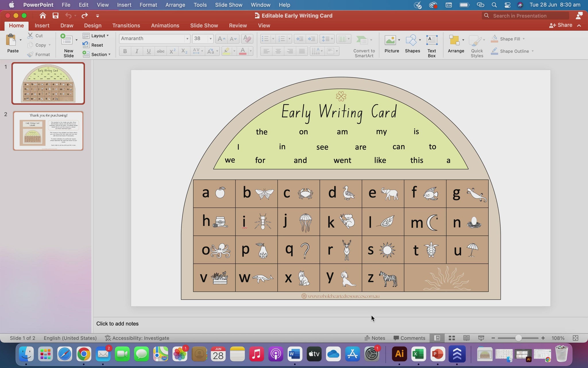Open the Customize Quick Access Toolbar arrow
This screenshot has height=368, width=588.
coord(98,16)
